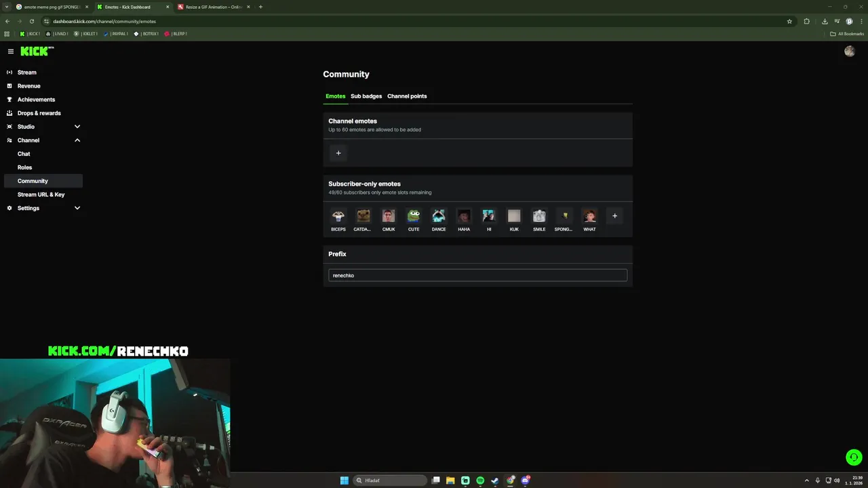Select the KUK emote
The width and height of the screenshot is (868, 488).
514,216
